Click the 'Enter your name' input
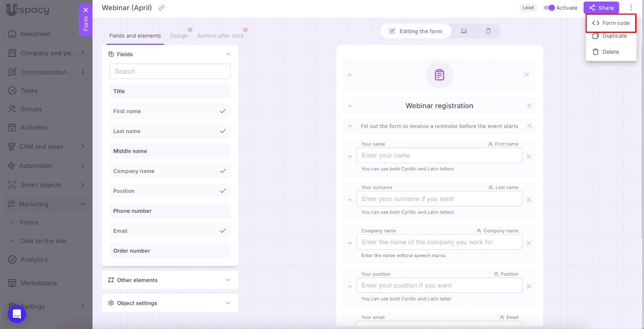The width and height of the screenshot is (644, 329). (x=440, y=155)
